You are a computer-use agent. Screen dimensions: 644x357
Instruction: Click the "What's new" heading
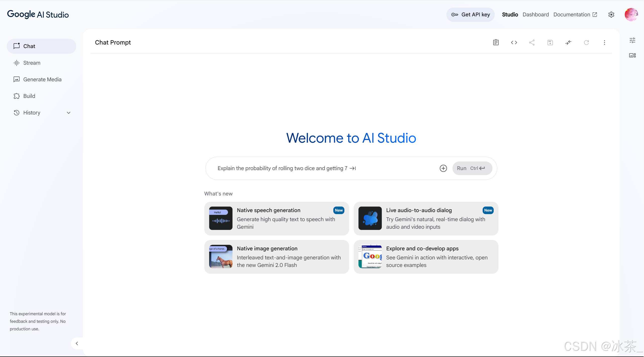click(x=218, y=193)
